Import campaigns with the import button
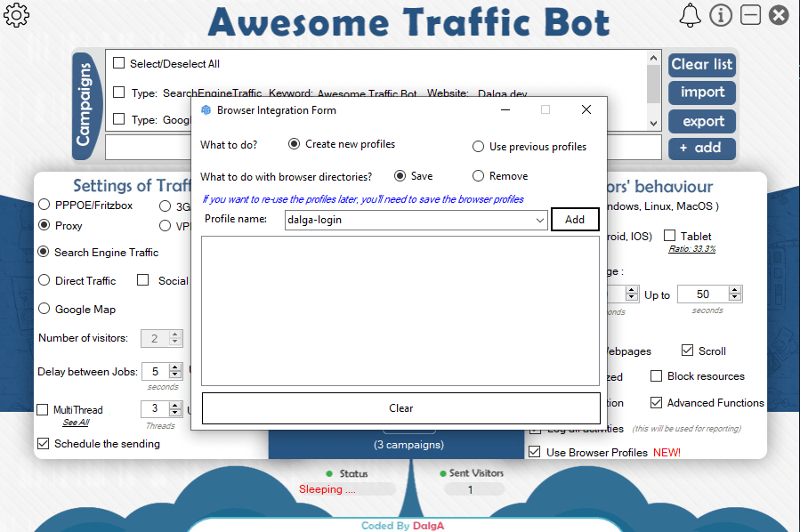This screenshot has width=800, height=532. 702,93
